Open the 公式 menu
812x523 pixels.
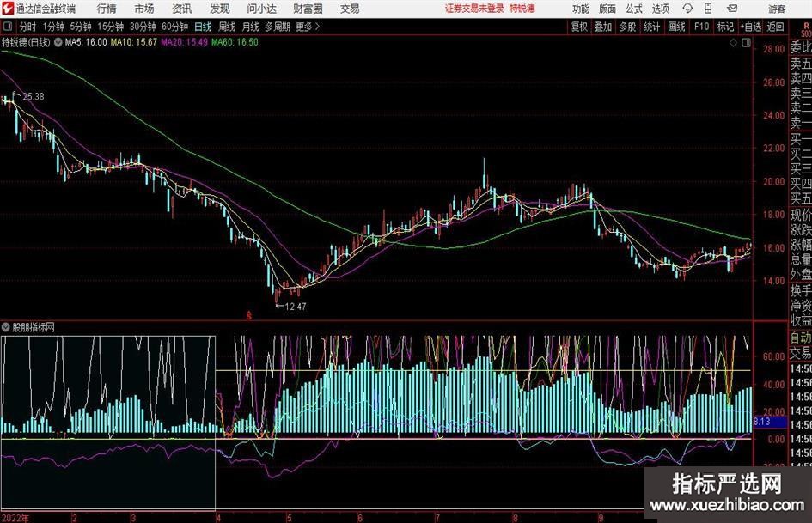point(634,9)
